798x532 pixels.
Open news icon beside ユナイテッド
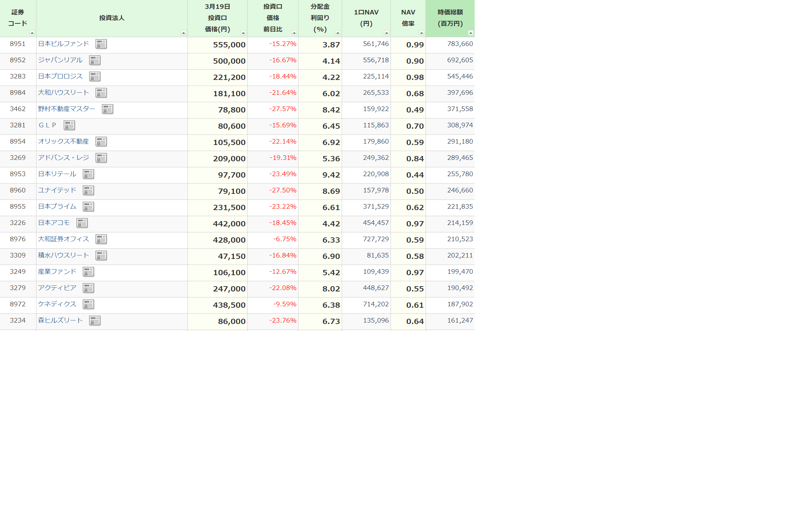88,191
